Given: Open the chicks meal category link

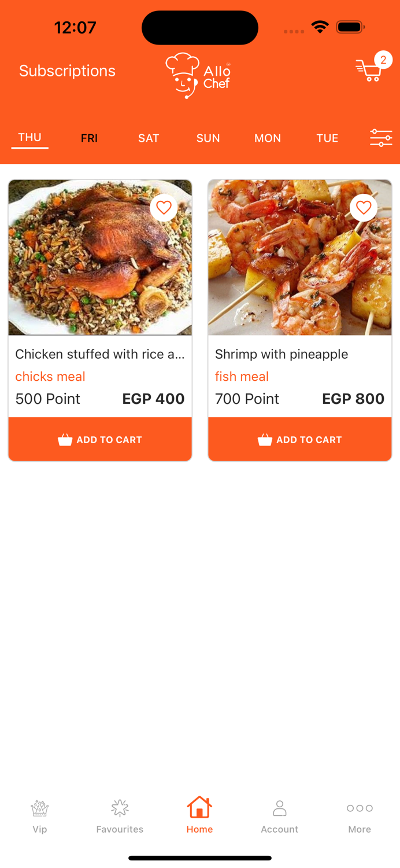Looking at the screenshot, I should point(50,376).
